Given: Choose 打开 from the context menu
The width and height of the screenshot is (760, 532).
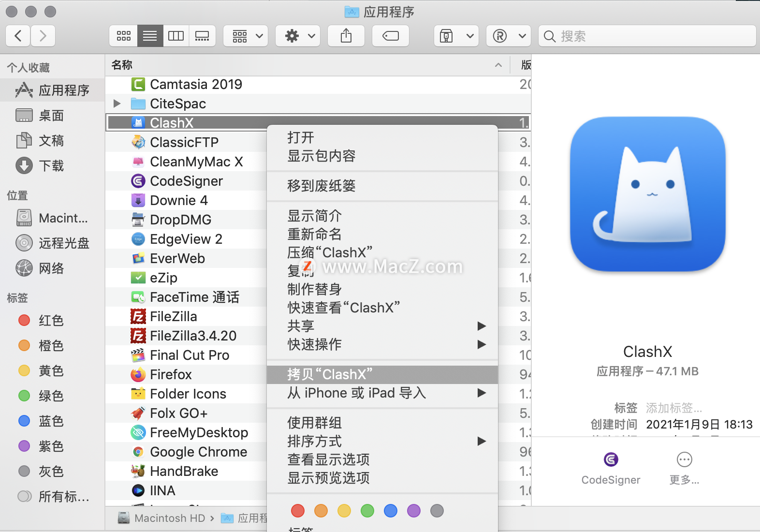Looking at the screenshot, I should coord(382,137).
